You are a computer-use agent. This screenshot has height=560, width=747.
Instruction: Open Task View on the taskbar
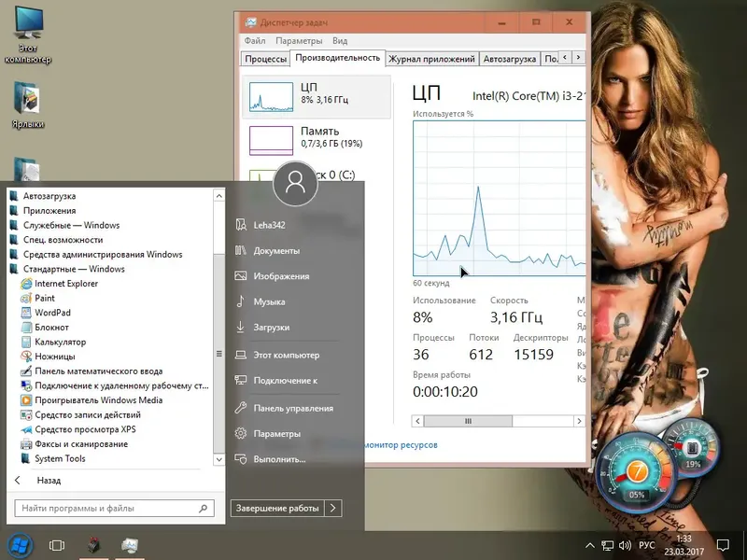click(57, 545)
